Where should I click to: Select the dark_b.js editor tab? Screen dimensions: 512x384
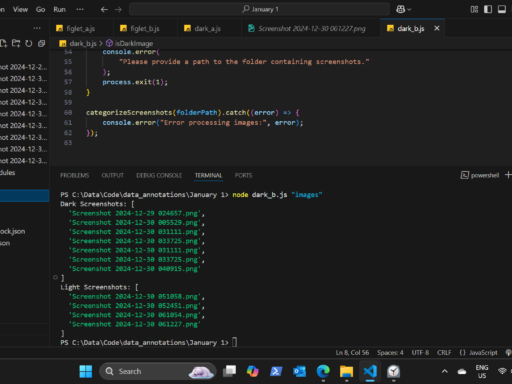(x=411, y=29)
